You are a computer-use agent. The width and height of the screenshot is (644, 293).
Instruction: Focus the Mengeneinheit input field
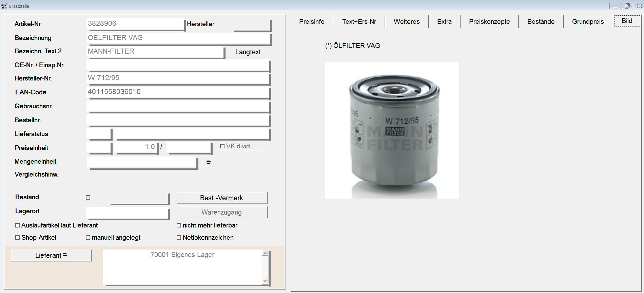click(x=142, y=163)
